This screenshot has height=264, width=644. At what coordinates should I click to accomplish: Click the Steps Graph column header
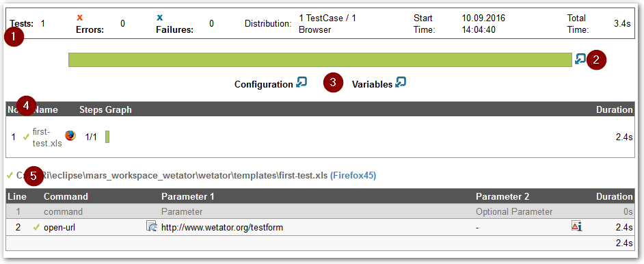point(105,109)
